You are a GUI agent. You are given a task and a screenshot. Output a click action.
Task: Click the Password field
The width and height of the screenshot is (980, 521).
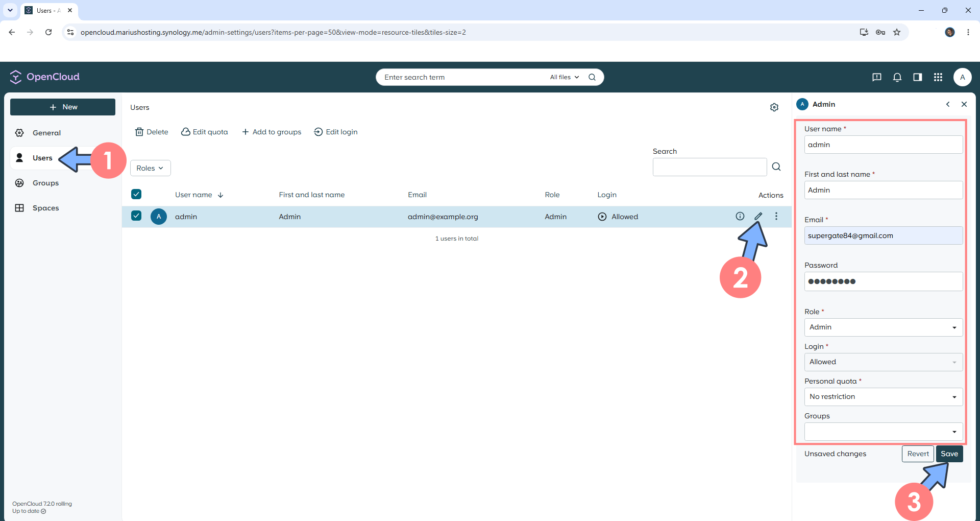[884, 281]
